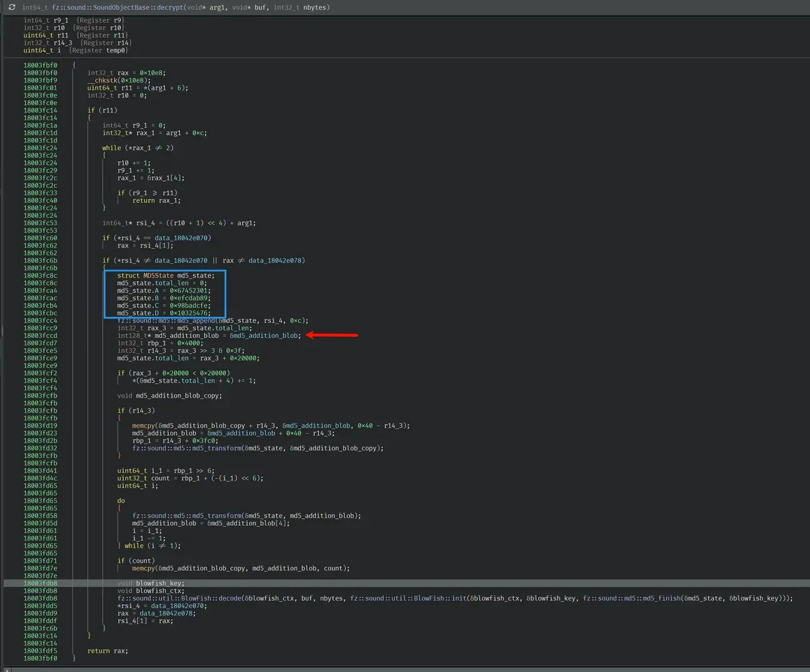Click address 18003fc40
Image resolution: width=810 pixels, height=672 pixels.
tap(40, 200)
